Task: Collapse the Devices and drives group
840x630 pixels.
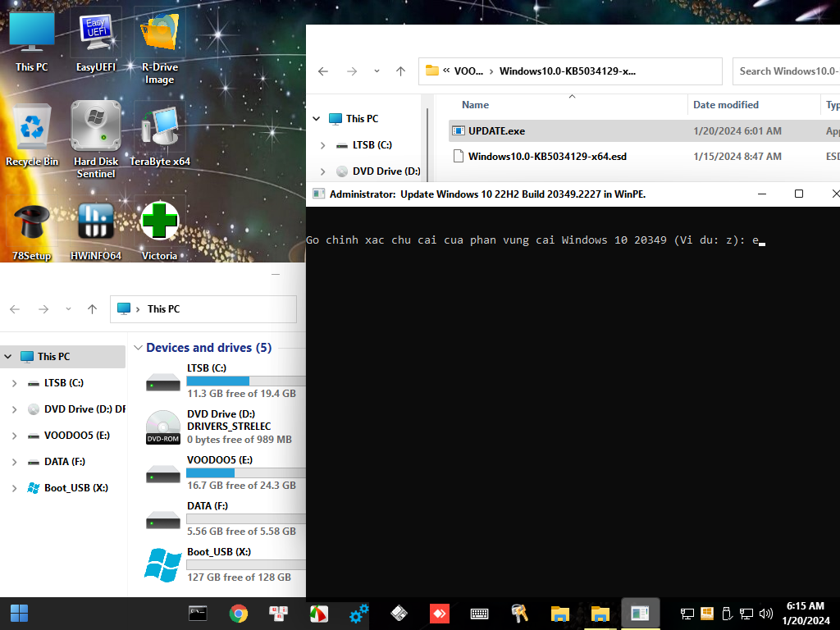Action: tap(138, 348)
